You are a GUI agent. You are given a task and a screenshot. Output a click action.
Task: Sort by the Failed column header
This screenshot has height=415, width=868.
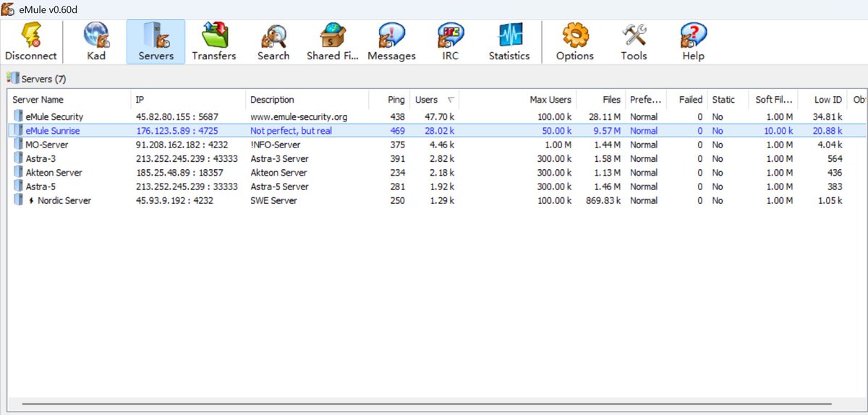[686, 100]
